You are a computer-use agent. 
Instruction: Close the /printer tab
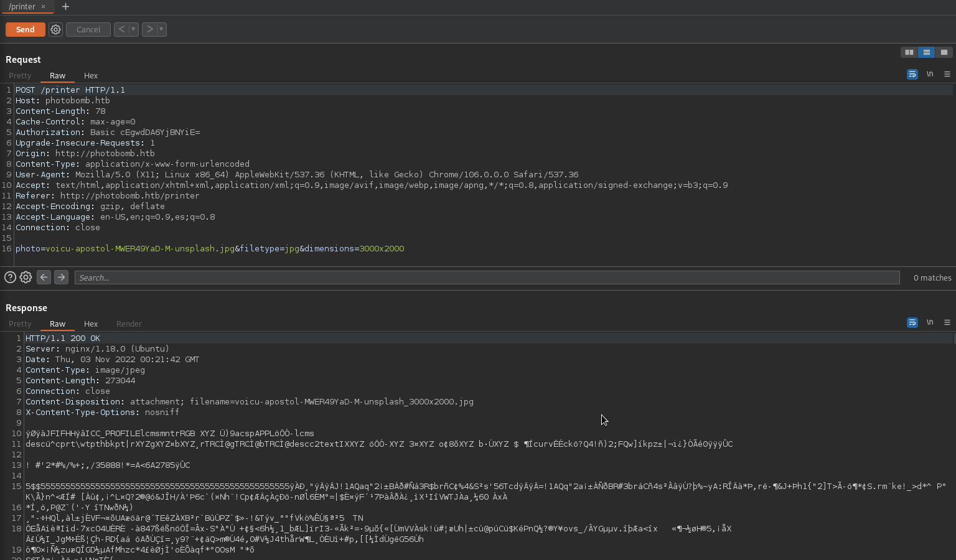44,7
